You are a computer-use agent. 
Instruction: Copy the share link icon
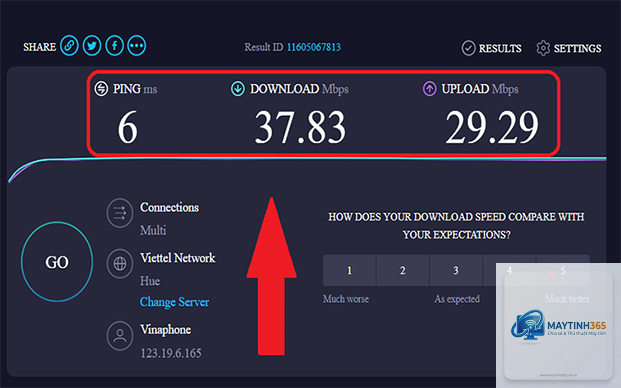69,46
